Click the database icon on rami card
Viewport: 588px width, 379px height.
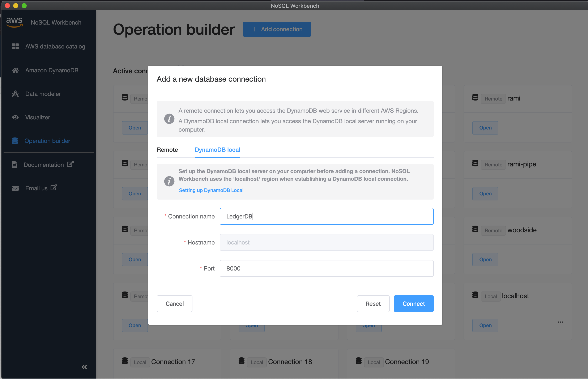pyautogui.click(x=475, y=97)
